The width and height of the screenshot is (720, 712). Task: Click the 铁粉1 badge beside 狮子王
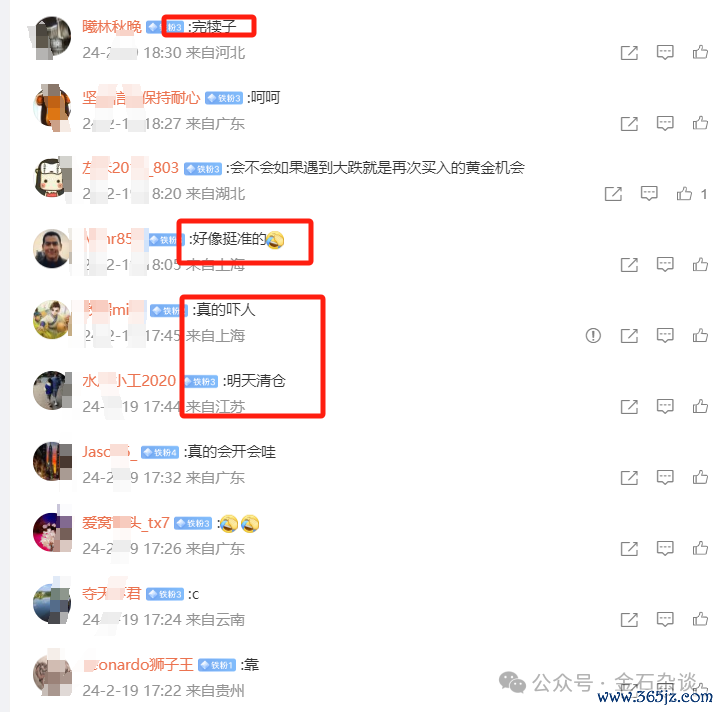pos(217,665)
